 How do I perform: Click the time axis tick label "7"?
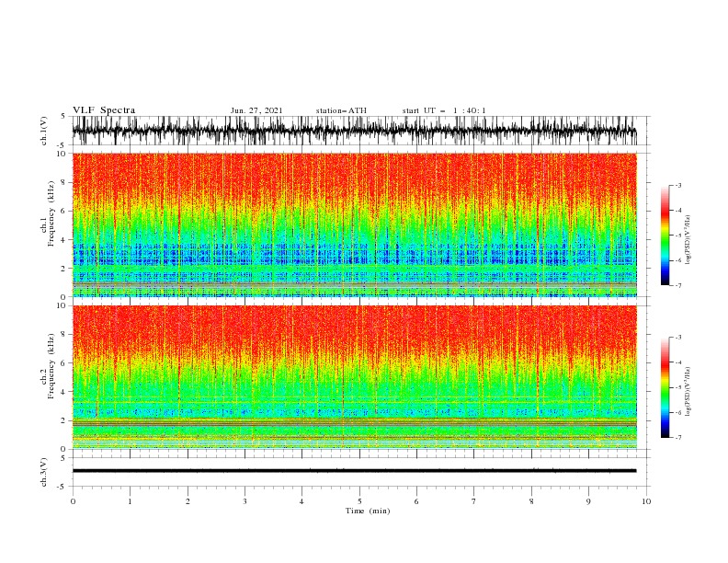click(474, 501)
